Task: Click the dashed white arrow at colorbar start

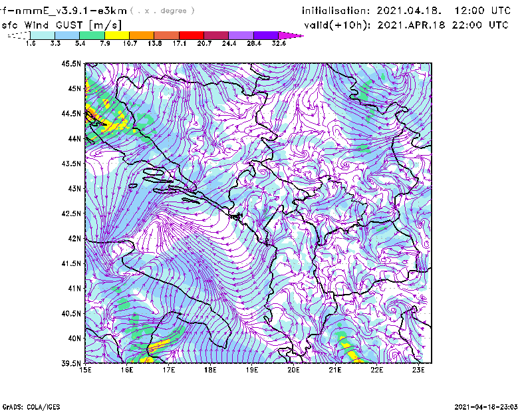Action: (x=19, y=35)
